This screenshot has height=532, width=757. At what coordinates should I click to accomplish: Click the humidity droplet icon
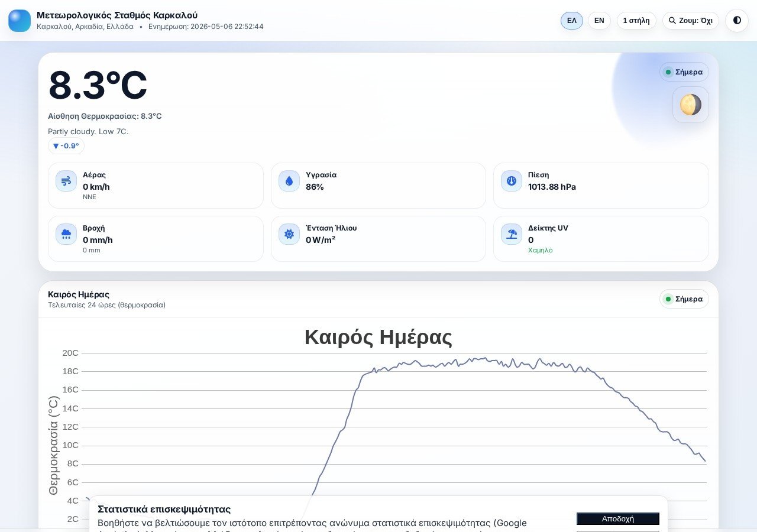(289, 181)
